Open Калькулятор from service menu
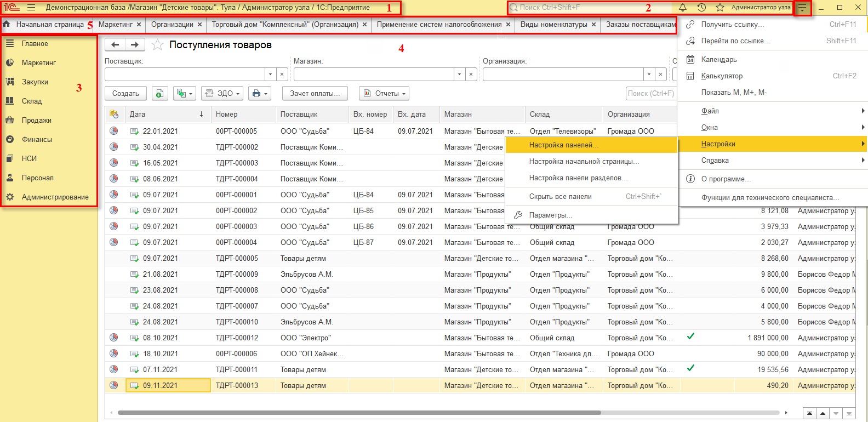 773,76
